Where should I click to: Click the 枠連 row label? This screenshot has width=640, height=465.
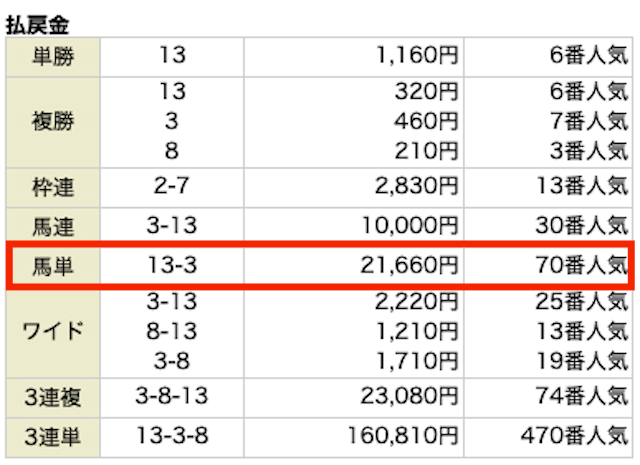[53, 187]
